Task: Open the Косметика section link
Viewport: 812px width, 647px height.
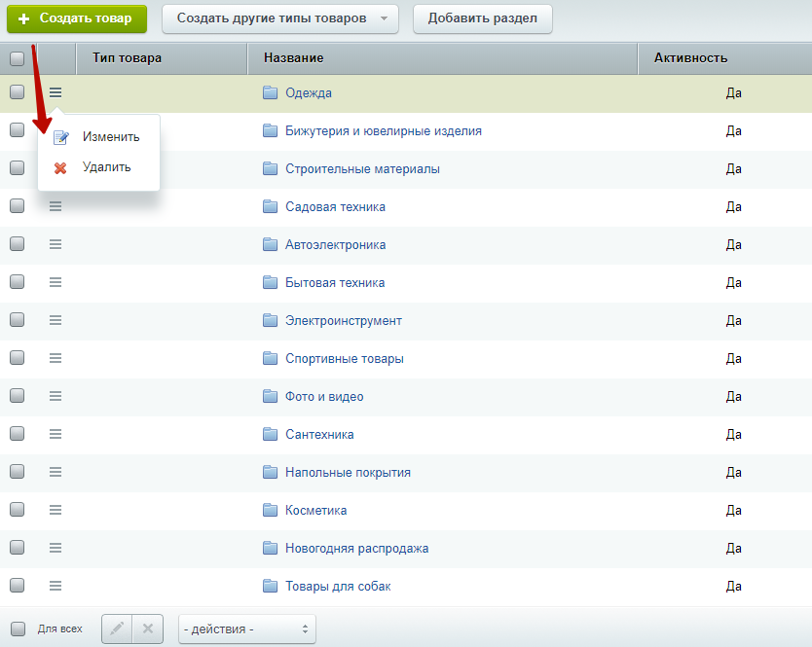Action: 315,511
